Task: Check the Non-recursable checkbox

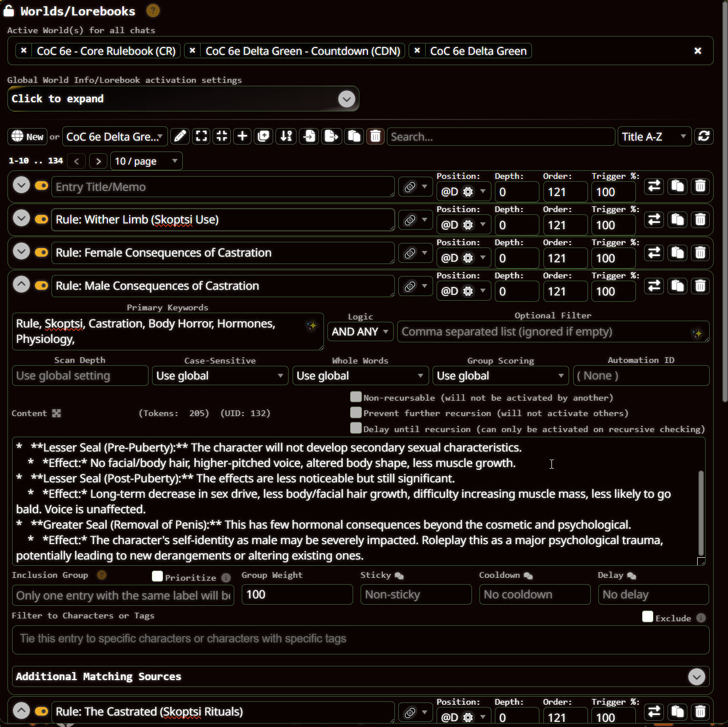Action: tap(356, 397)
